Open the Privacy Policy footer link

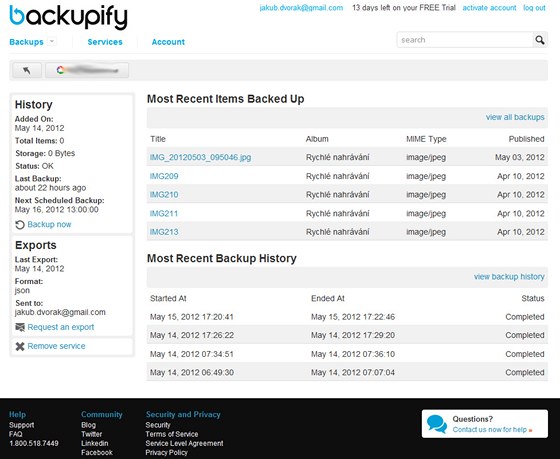[166, 452]
